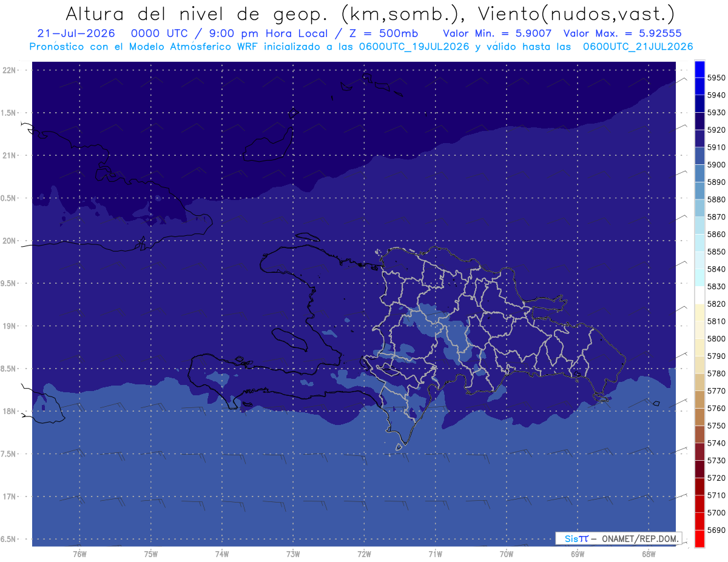Click the 'Z = 500mb' level text
728x562 pixels.
pyautogui.click(x=383, y=33)
